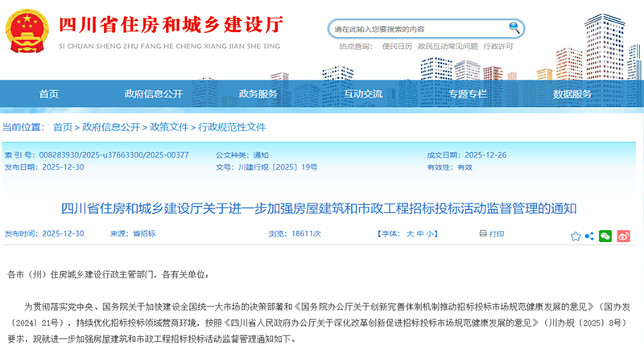
Task: Click index number 008283930/2025-u37663300/2025-00377
Action: tap(114, 155)
